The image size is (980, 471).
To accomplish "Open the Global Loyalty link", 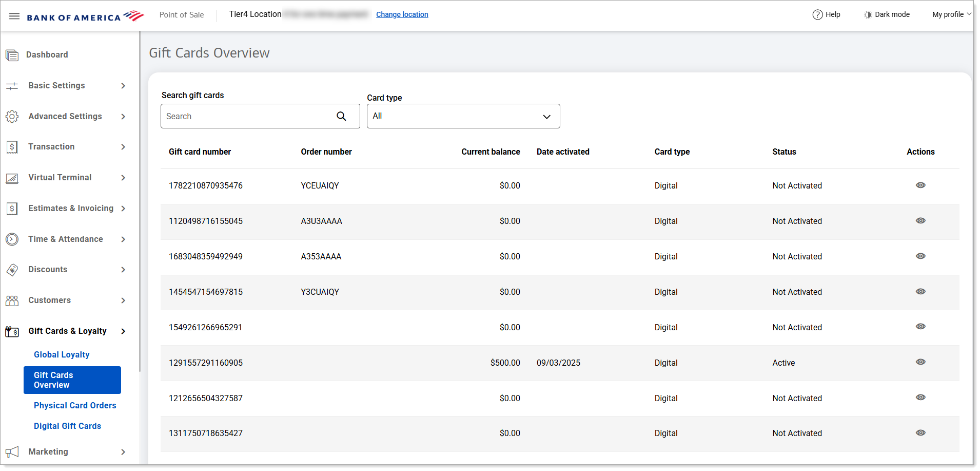I will tap(62, 355).
